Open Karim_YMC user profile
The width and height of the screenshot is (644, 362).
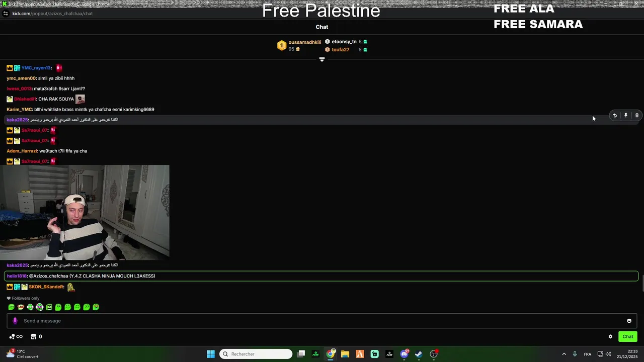[x=19, y=110]
